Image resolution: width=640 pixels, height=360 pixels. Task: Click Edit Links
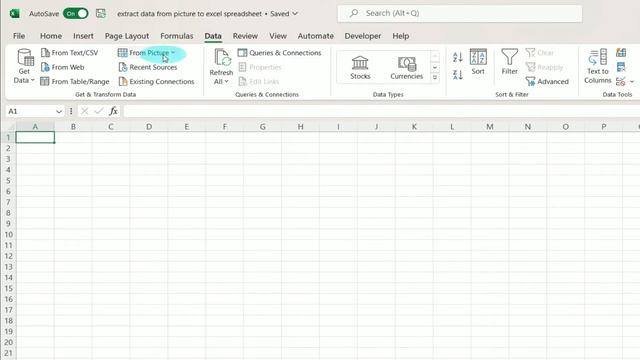coord(259,81)
